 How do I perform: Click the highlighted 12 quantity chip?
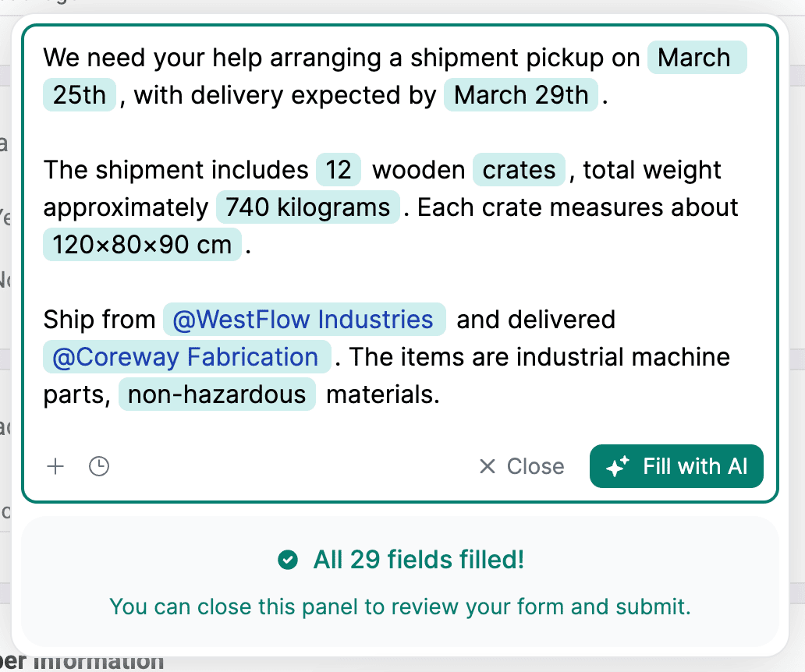(339, 170)
